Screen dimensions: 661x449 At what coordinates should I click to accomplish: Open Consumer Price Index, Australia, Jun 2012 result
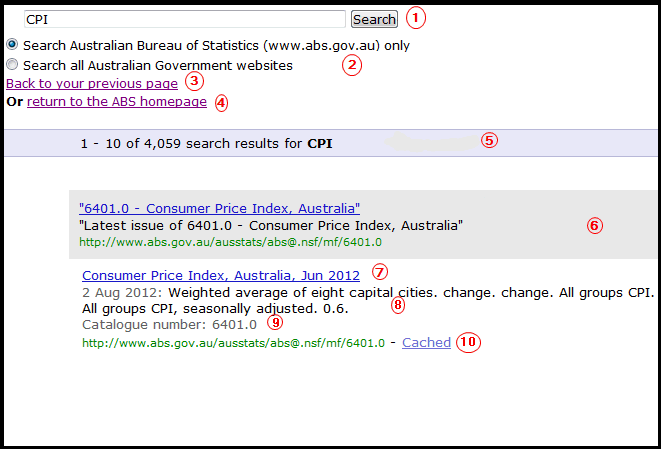click(222, 275)
